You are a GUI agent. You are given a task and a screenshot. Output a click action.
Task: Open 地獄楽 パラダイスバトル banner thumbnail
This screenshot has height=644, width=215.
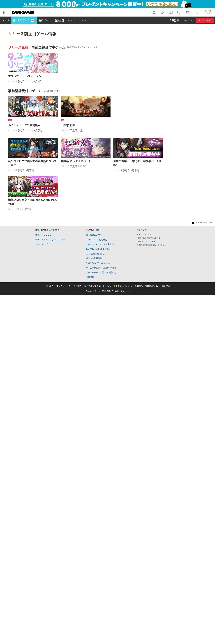(x=85, y=148)
